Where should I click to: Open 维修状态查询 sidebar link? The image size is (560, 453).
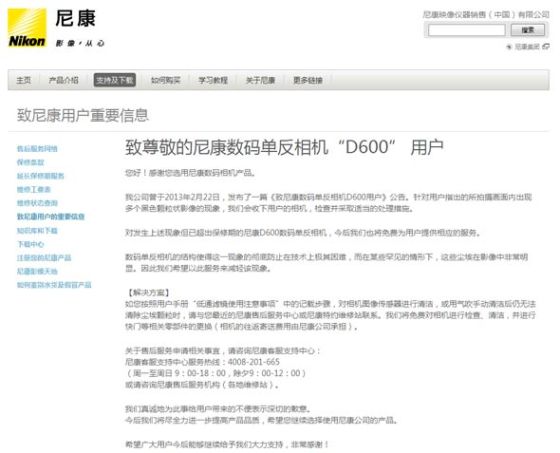pyautogui.click(x=37, y=203)
